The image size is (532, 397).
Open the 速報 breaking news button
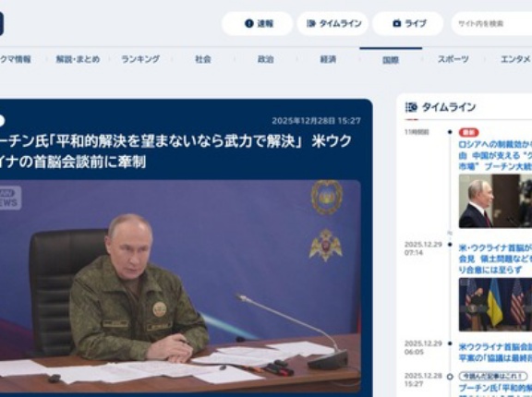click(257, 24)
